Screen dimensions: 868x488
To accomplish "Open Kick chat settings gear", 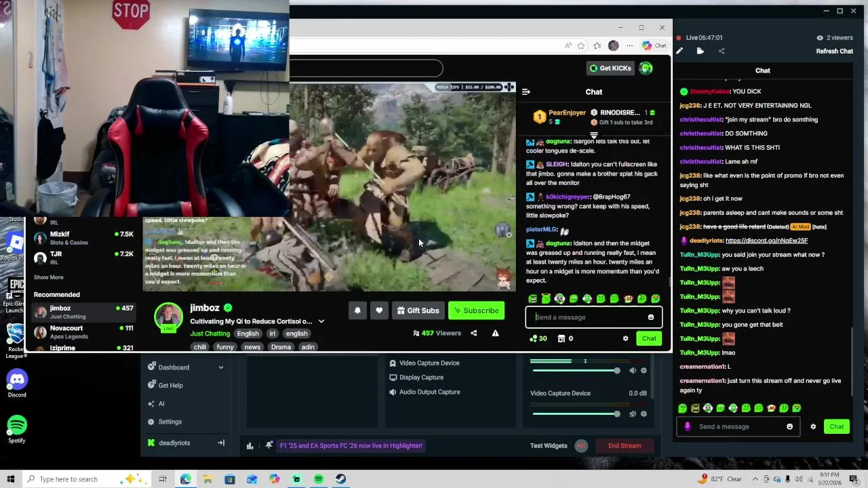I will 625,338.
